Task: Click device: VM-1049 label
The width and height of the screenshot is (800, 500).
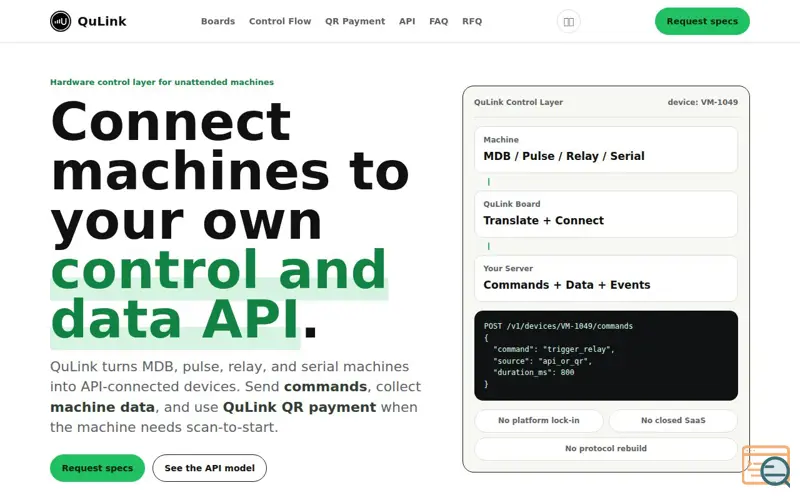Action: pos(703,102)
